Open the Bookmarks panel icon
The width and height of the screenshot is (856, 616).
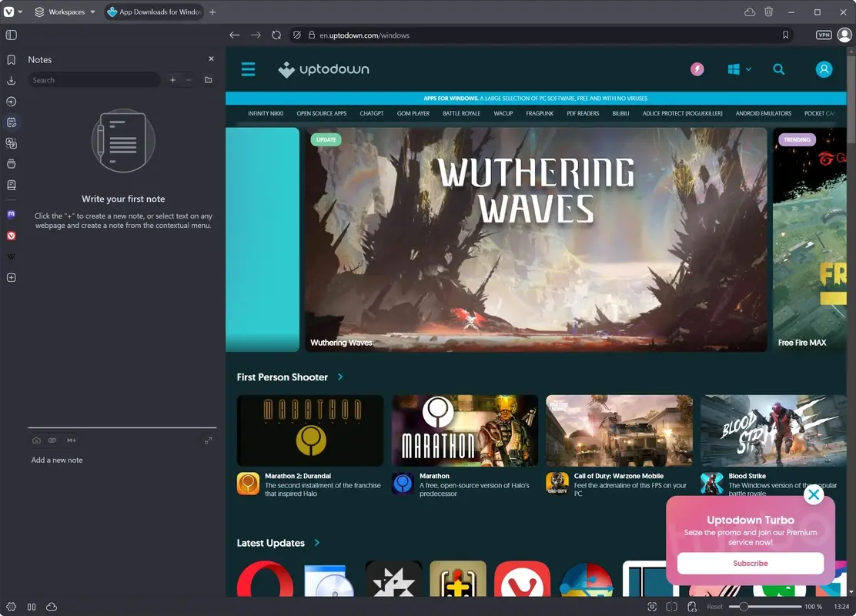11,59
